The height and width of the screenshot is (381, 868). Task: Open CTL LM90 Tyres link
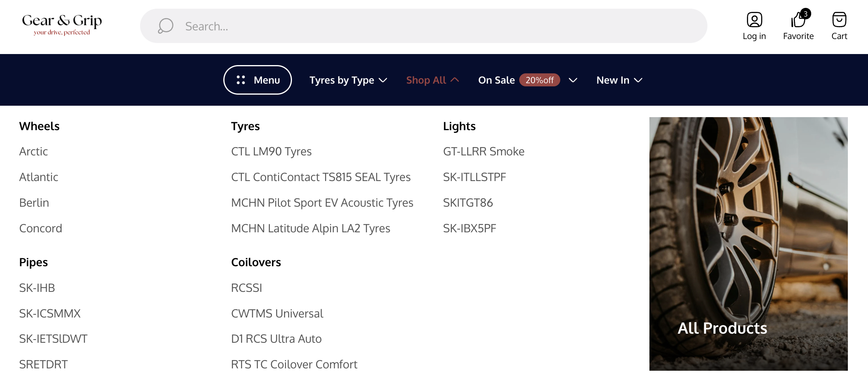point(271,151)
